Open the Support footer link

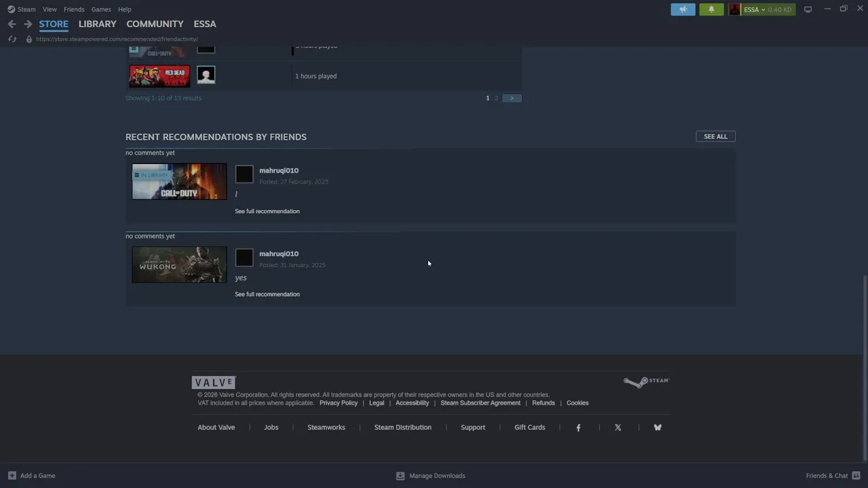point(473,428)
